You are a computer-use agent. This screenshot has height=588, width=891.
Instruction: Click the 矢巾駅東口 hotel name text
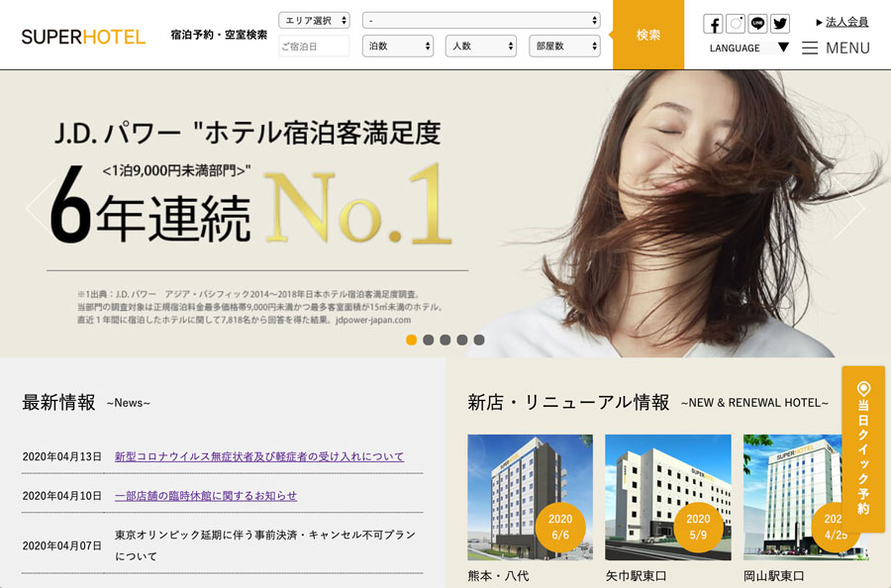point(636,575)
